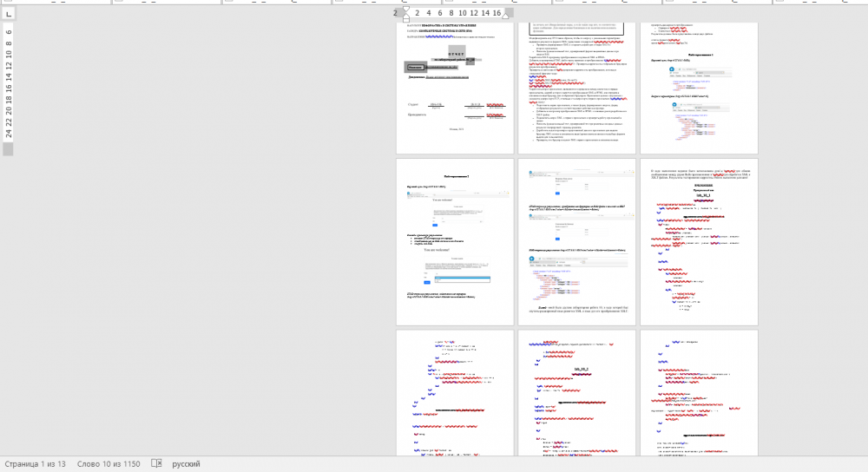Click the fourth page showing 'You are welcome!' screenshots

click(455, 242)
